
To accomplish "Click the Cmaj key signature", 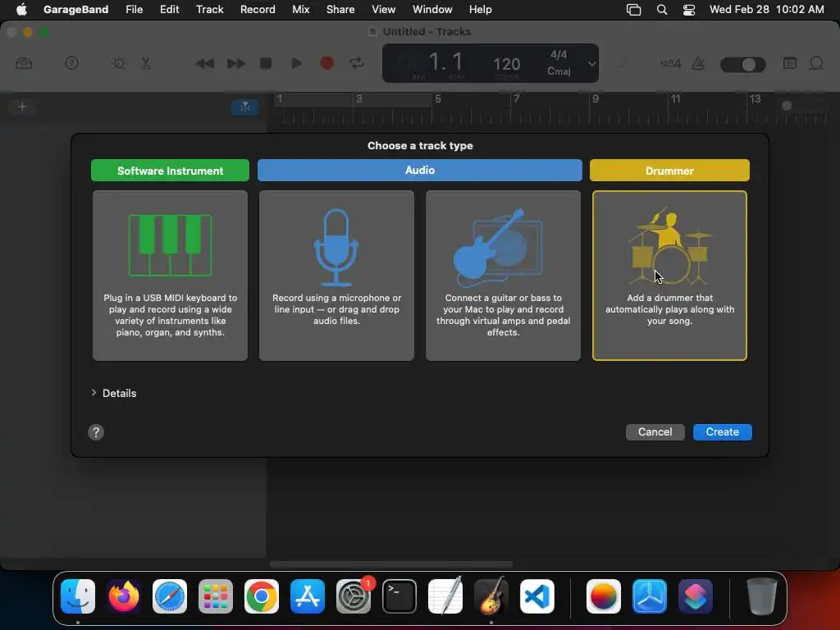I will [x=559, y=71].
